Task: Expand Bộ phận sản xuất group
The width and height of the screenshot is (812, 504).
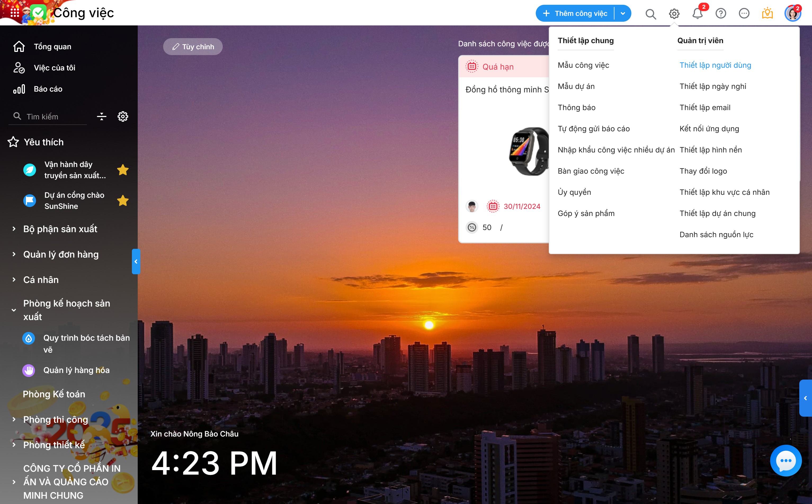Action: 14,229
